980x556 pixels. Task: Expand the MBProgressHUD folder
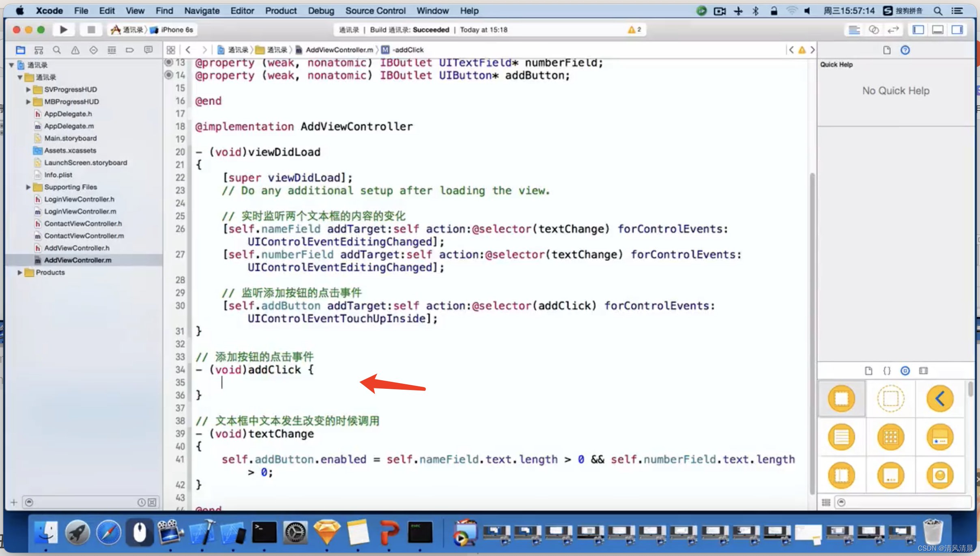(x=28, y=101)
